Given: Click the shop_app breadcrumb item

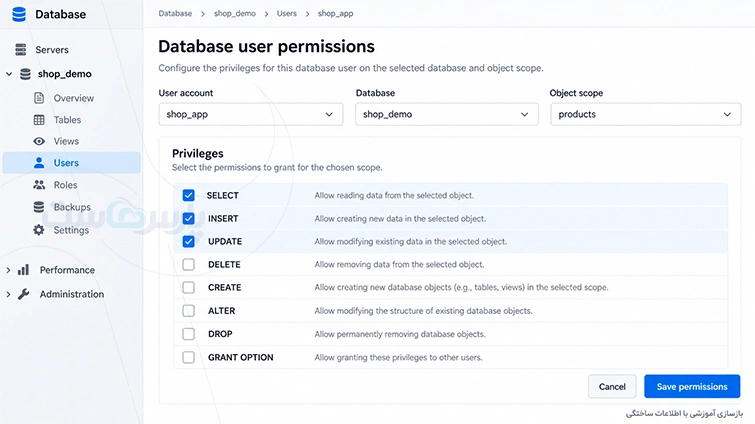Looking at the screenshot, I should 335,13.
